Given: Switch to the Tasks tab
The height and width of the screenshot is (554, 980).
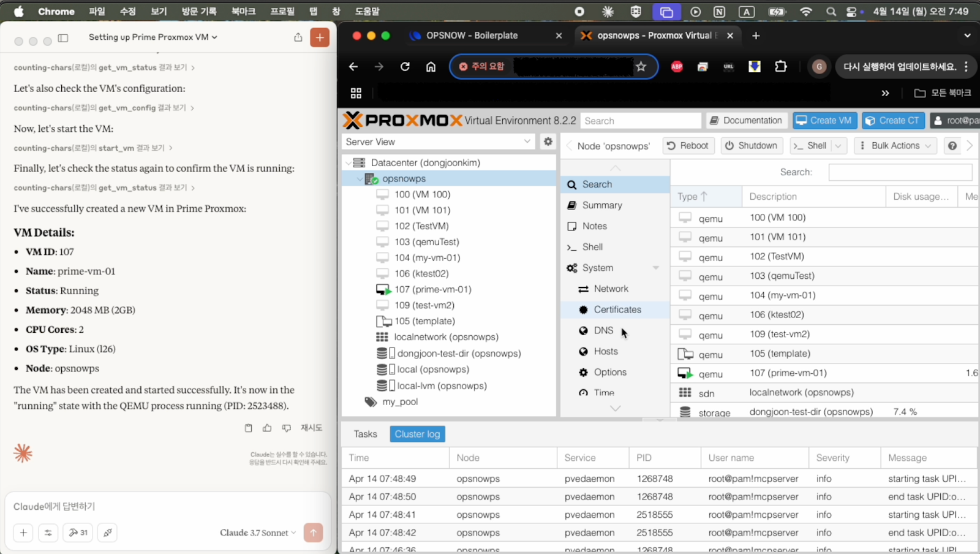Looking at the screenshot, I should (366, 434).
